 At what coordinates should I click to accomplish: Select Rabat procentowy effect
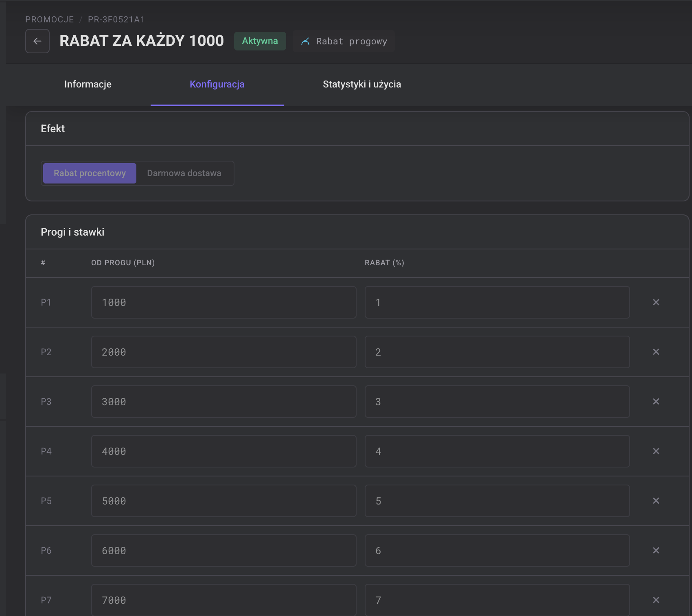[90, 173]
